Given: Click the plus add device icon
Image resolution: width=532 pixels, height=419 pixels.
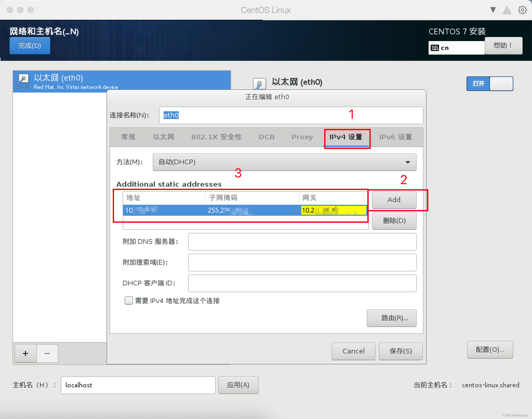Looking at the screenshot, I should (25, 353).
